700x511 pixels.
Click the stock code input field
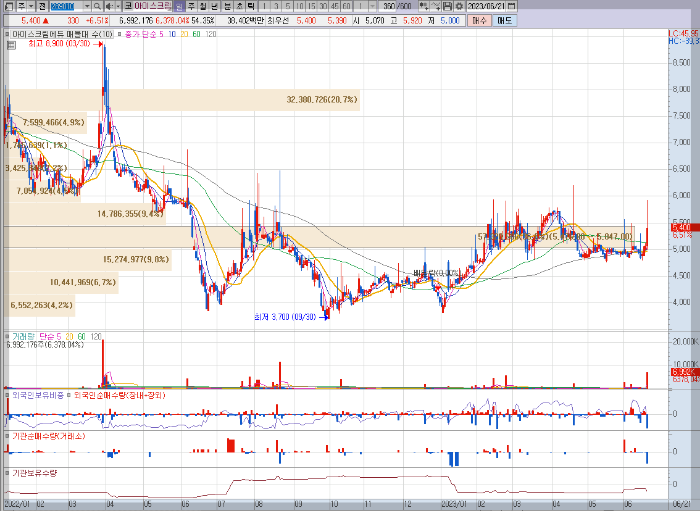coord(66,6)
